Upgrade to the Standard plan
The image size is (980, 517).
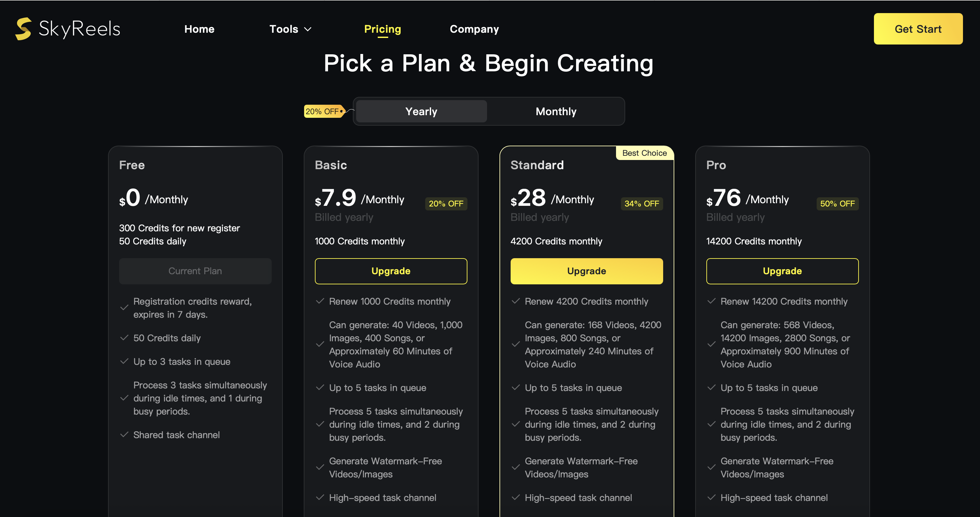click(586, 271)
